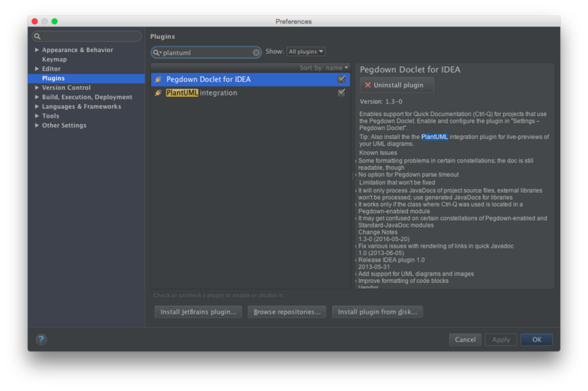
Task: Click the OK button
Action: click(x=537, y=340)
